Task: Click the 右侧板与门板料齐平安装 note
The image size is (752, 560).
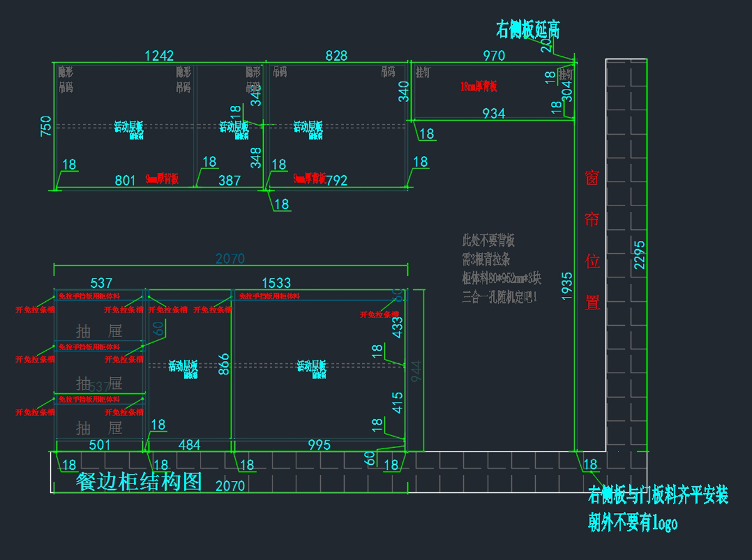Action: 657,495
